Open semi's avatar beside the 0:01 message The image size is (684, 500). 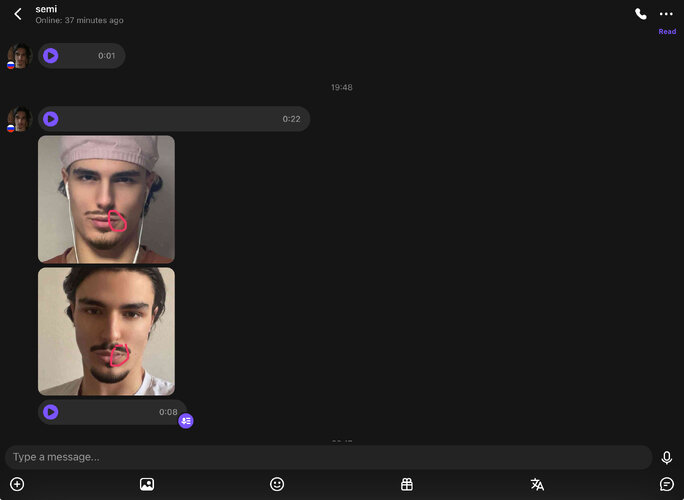click(19, 56)
